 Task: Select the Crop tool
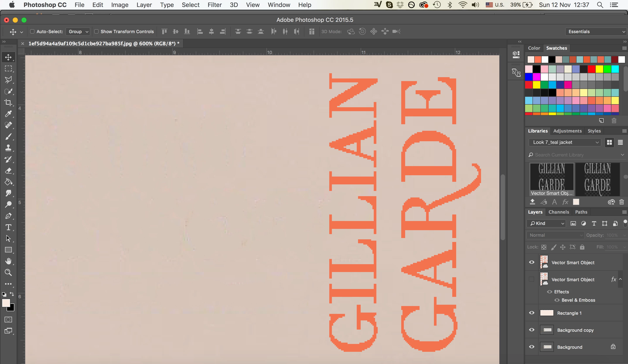(8, 103)
